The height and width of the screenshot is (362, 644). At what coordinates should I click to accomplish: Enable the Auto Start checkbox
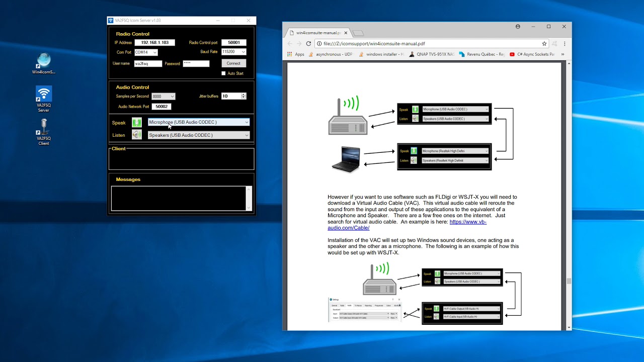(x=224, y=73)
